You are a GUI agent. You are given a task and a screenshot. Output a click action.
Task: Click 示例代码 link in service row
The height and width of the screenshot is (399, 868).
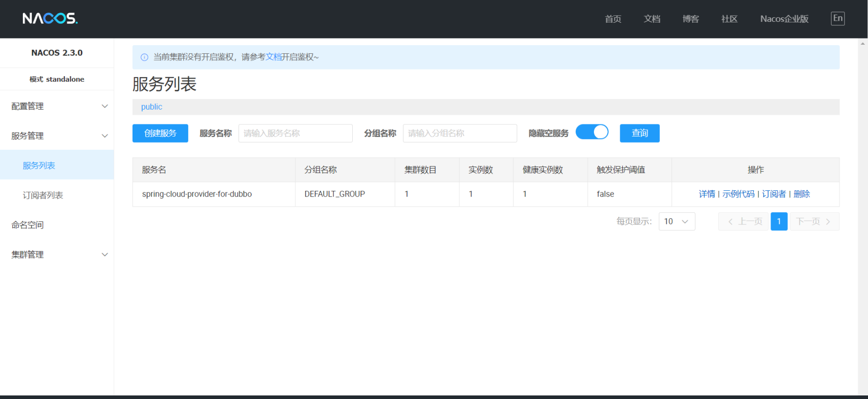[738, 194]
